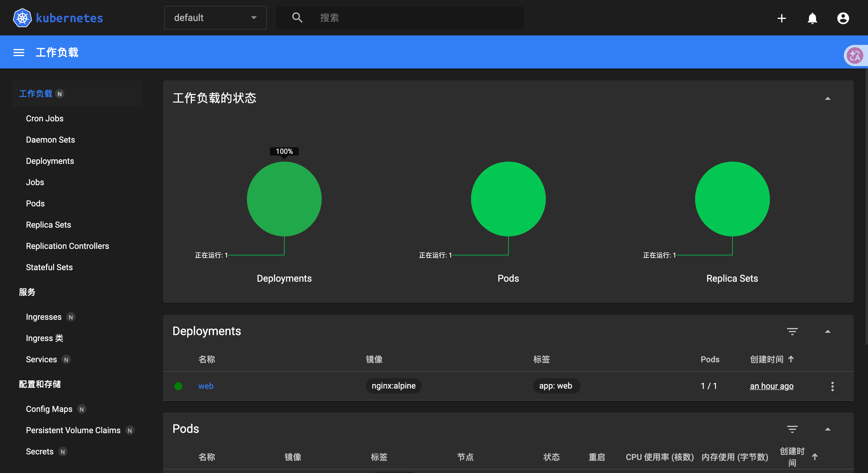This screenshot has width=868, height=473.
Task: Click the 状态 column header in Pods
Action: coord(551,457)
